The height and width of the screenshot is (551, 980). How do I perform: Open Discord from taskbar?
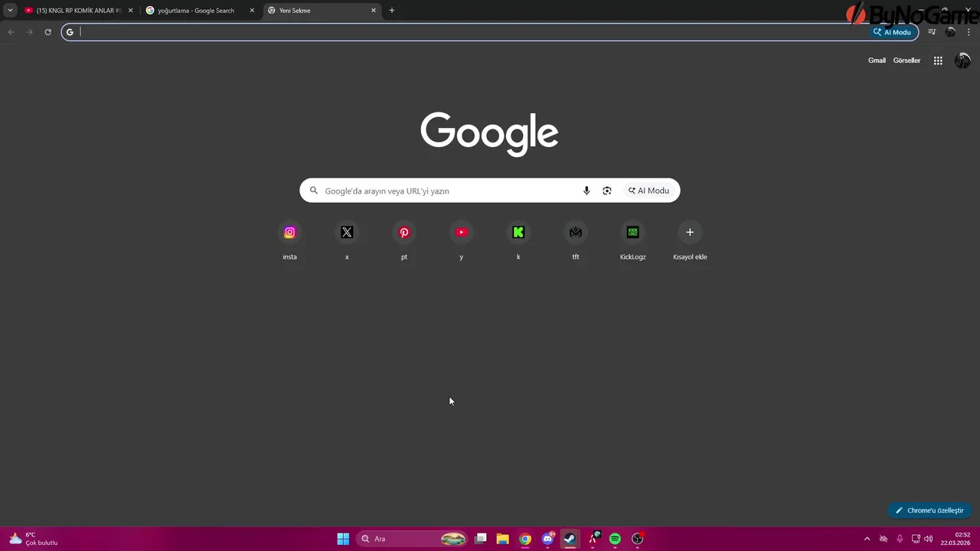(547, 539)
